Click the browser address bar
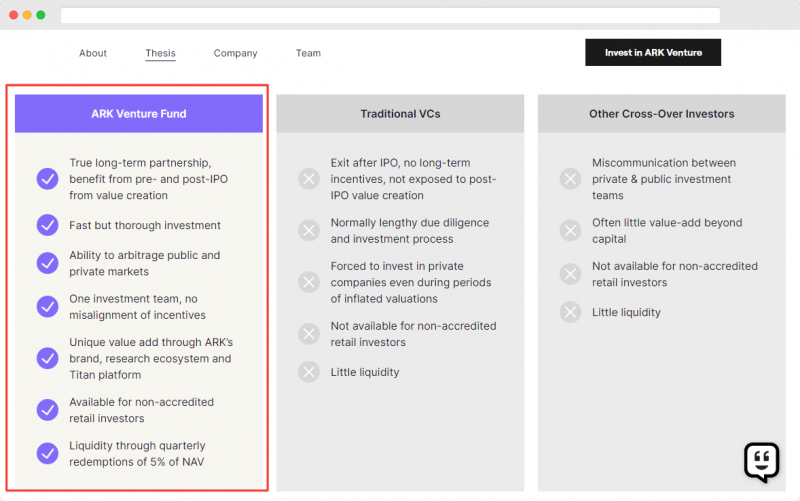 [x=390, y=15]
